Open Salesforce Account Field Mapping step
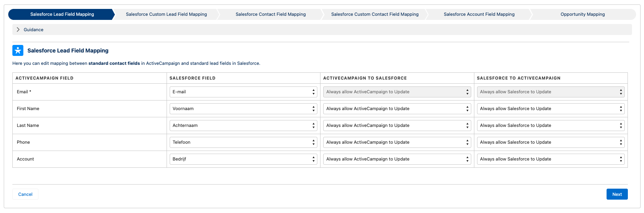Screen dimensions: 644x213 point(479,14)
